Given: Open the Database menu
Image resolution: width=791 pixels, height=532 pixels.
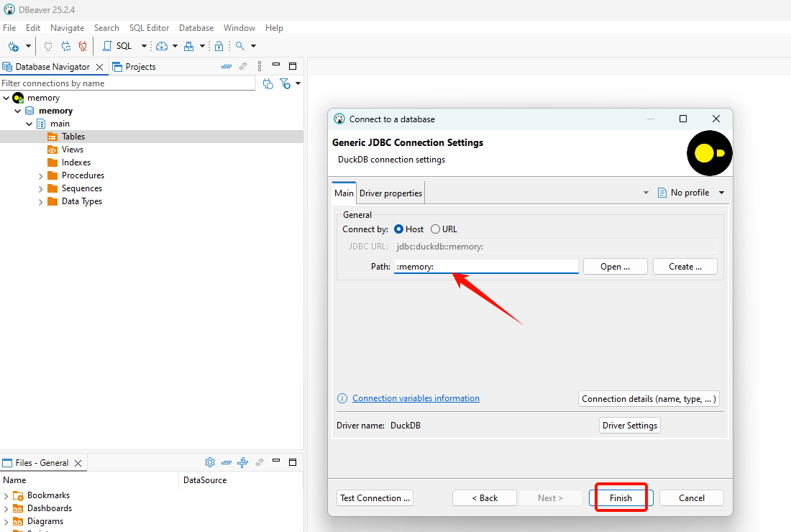Looking at the screenshot, I should click(196, 28).
